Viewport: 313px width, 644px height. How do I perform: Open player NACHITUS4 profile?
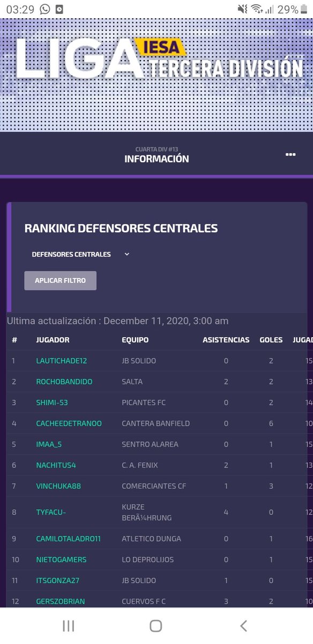coord(56,465)
